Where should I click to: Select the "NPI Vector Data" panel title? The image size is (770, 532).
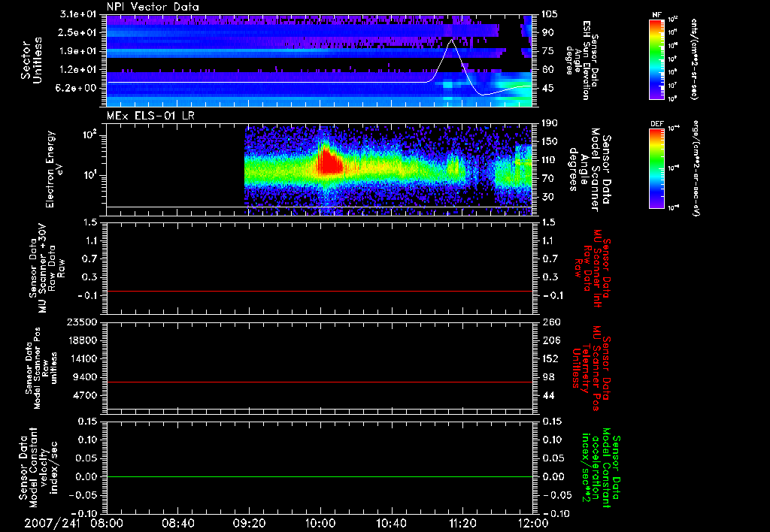click(x=153, y=7)
